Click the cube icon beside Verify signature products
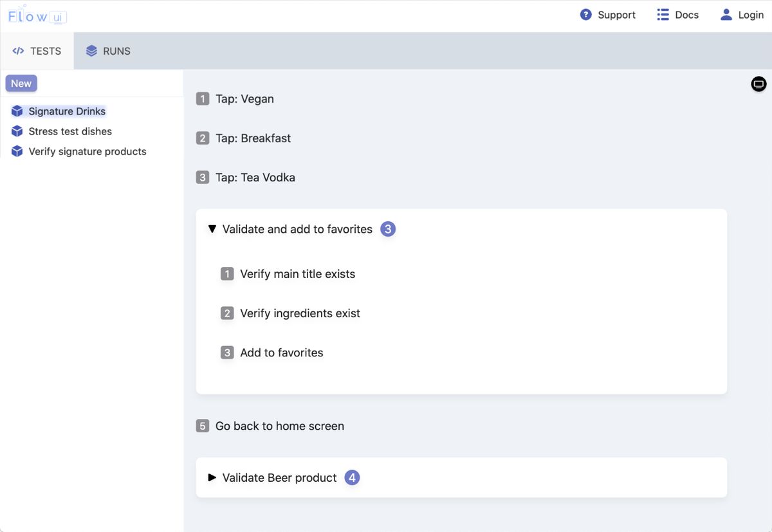This screenshot has width=772, height=532. coord(17,151)
